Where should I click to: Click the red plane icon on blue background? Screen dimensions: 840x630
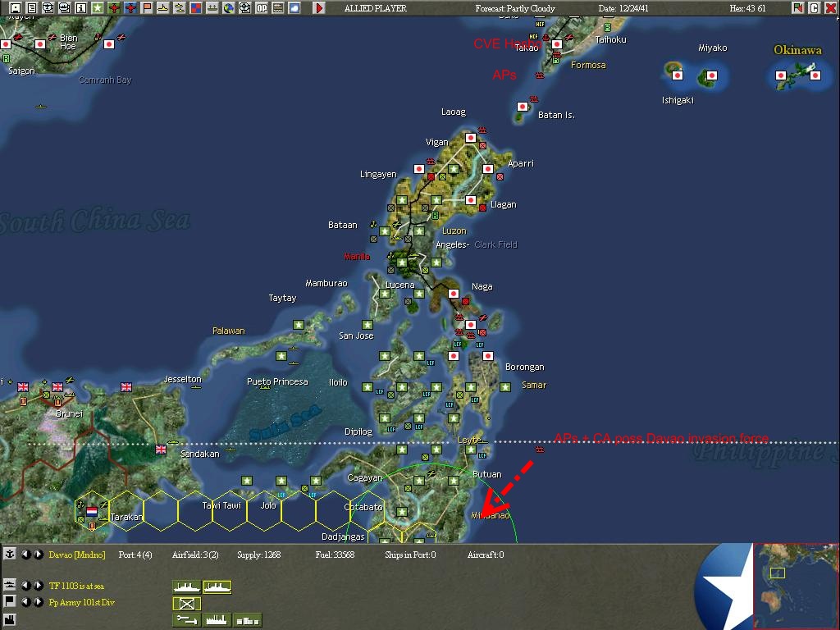point(130,8)
